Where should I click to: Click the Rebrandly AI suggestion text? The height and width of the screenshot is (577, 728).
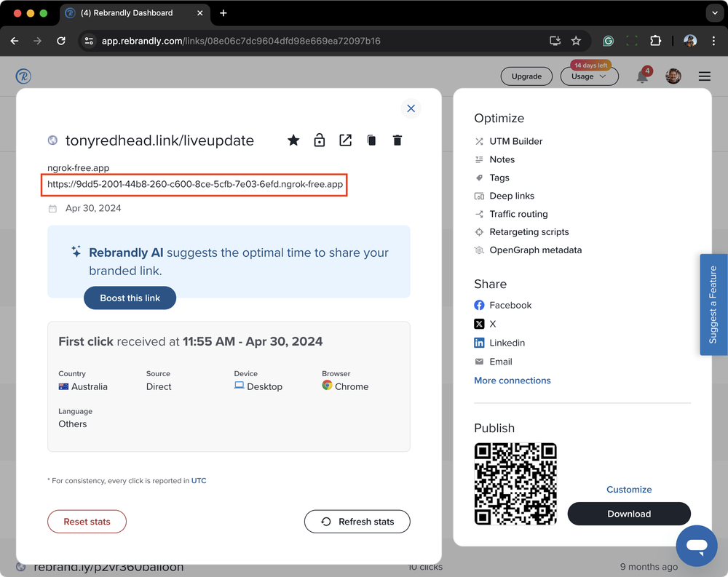pyautogui.click(x=238, y=261)
